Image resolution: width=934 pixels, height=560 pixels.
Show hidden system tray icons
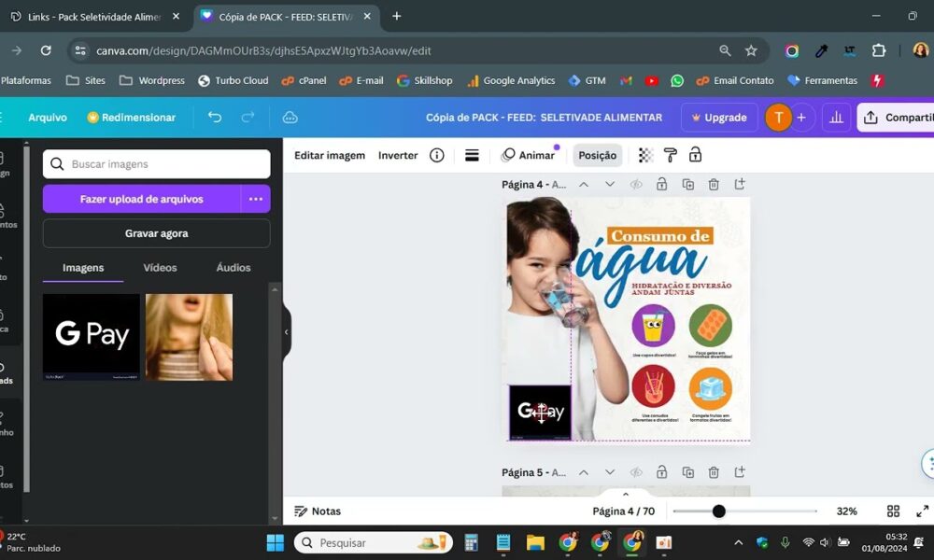point(739,542)
